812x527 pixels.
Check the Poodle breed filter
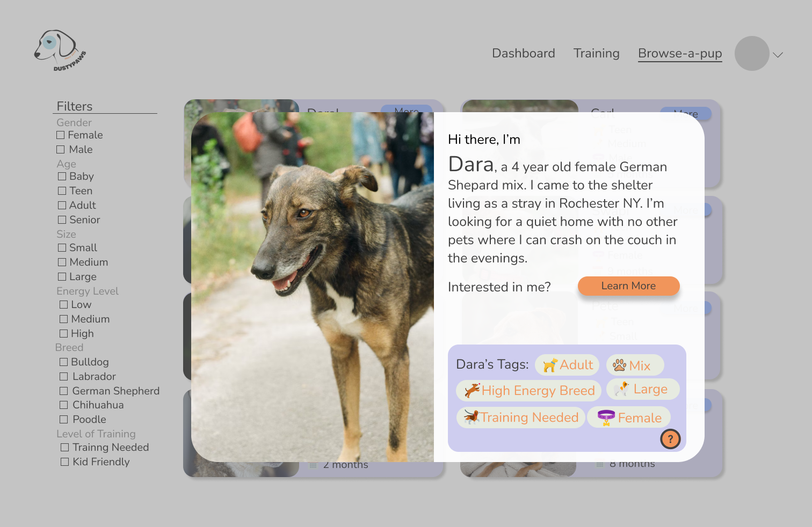(64, 420)
